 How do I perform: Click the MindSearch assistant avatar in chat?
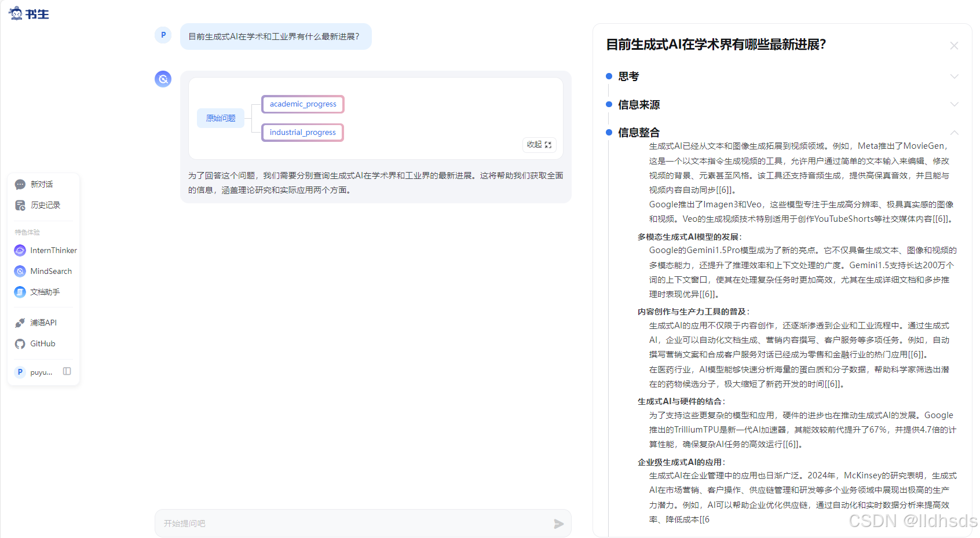(163, 79)
